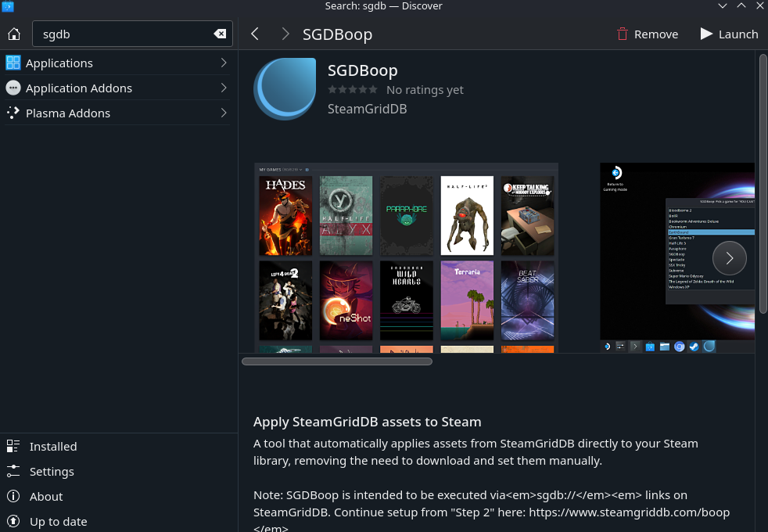Open the Installed section
This screenshot has height=532, width=768.
click(x=52, y=446)
